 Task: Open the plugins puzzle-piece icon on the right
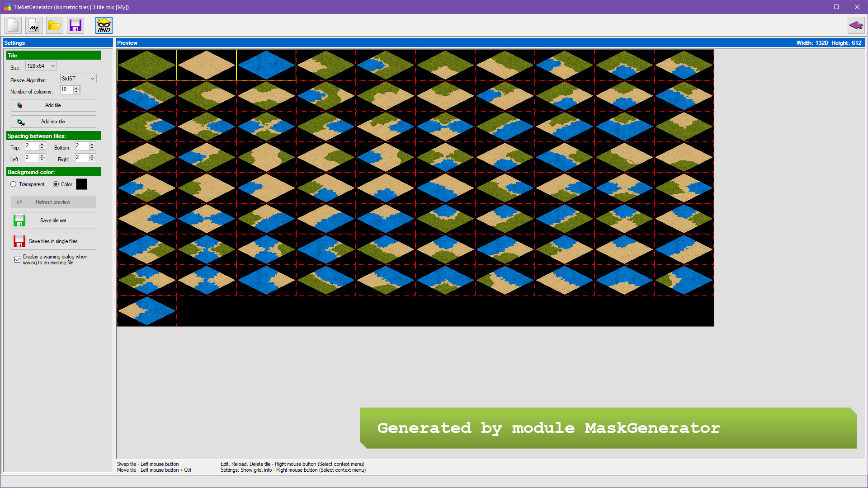tap(856, 25)
